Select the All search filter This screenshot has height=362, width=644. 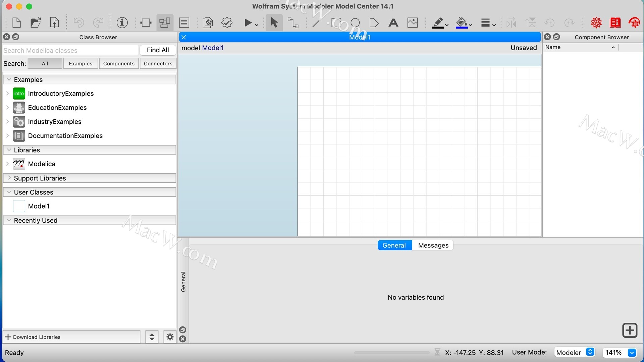click(45, 63)
